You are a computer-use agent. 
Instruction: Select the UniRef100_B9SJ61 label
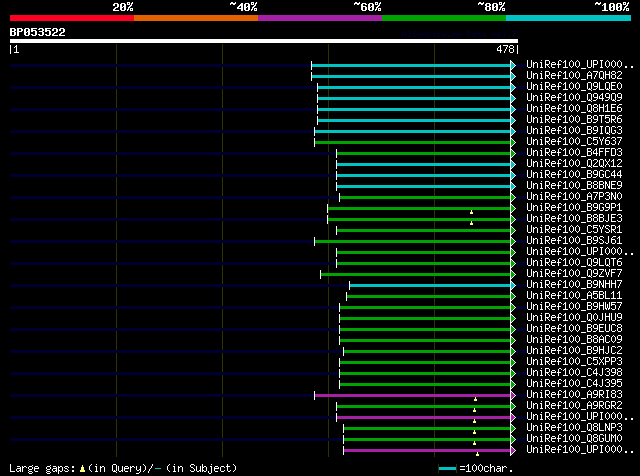coord(574,241)
